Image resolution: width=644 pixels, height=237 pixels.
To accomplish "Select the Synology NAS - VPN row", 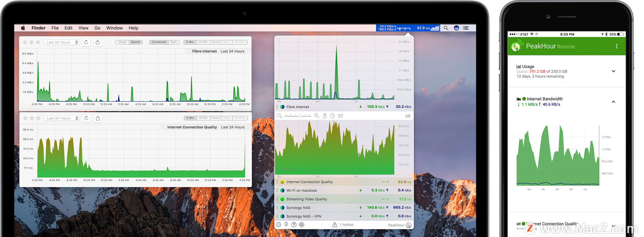I will point(344,216).
